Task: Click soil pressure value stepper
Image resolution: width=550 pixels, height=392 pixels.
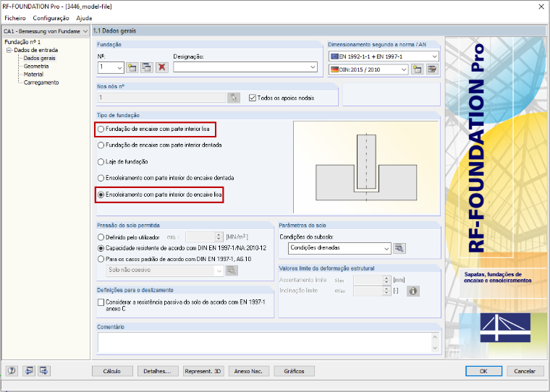Action: click(219, 237)
